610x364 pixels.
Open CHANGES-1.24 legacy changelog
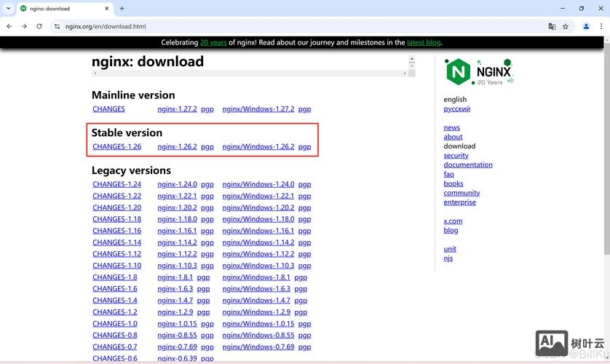coord(116,184)
